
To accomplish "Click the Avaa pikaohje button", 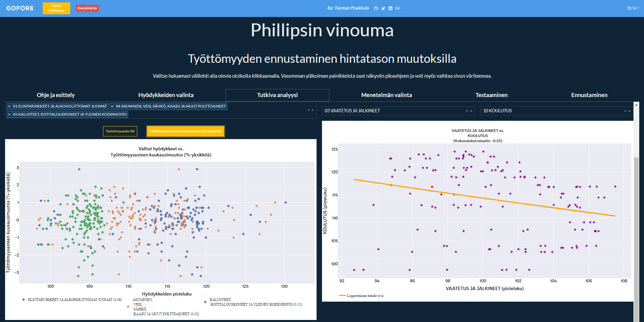I will 87,8.
